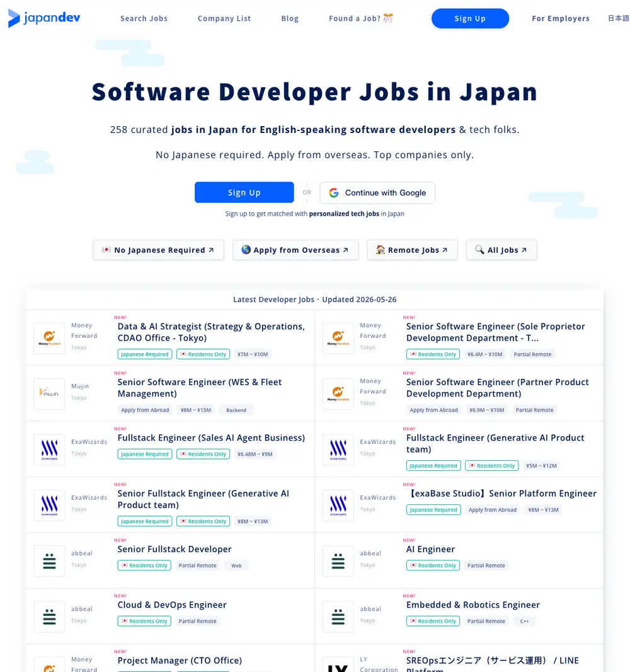Image resolution: width=630 pixels, height=672 pixels.
Task: Switch language to 日本語
Action: 618,18
